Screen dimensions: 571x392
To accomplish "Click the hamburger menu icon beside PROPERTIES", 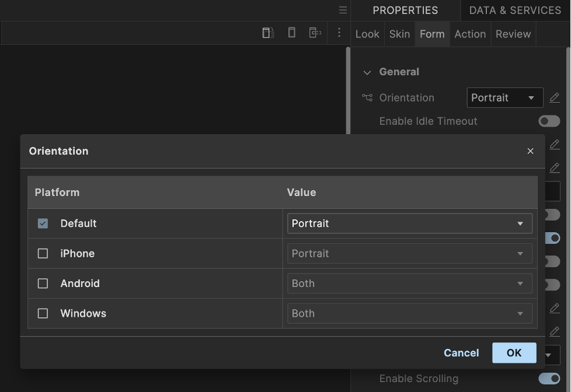I will tap(343, 10).
